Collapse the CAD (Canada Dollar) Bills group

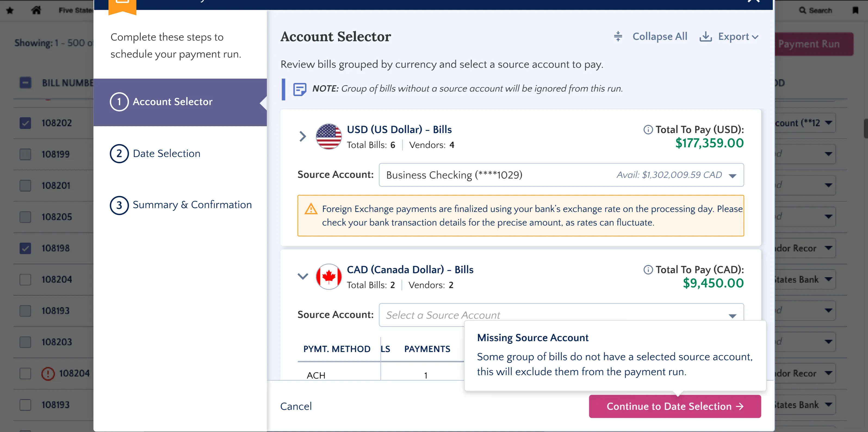(303, 277)
